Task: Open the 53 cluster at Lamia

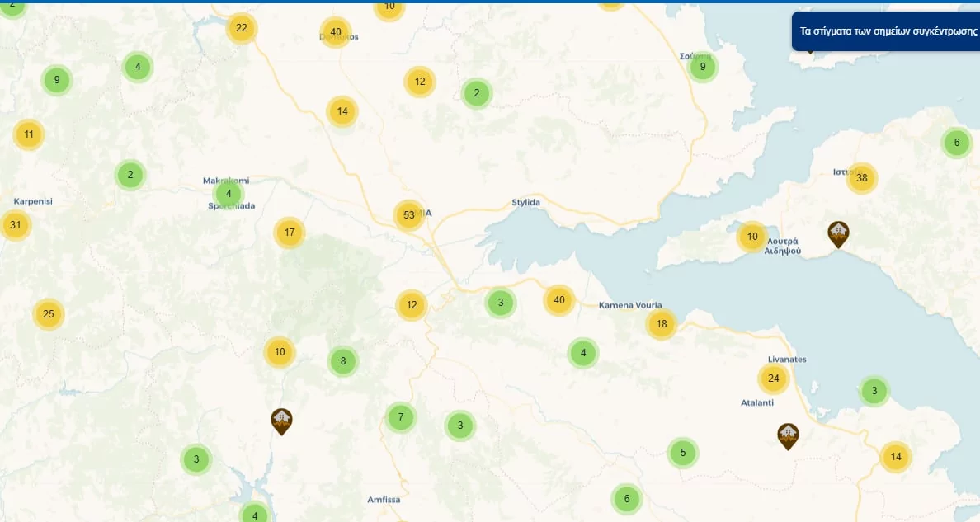Action: [409, 215]
